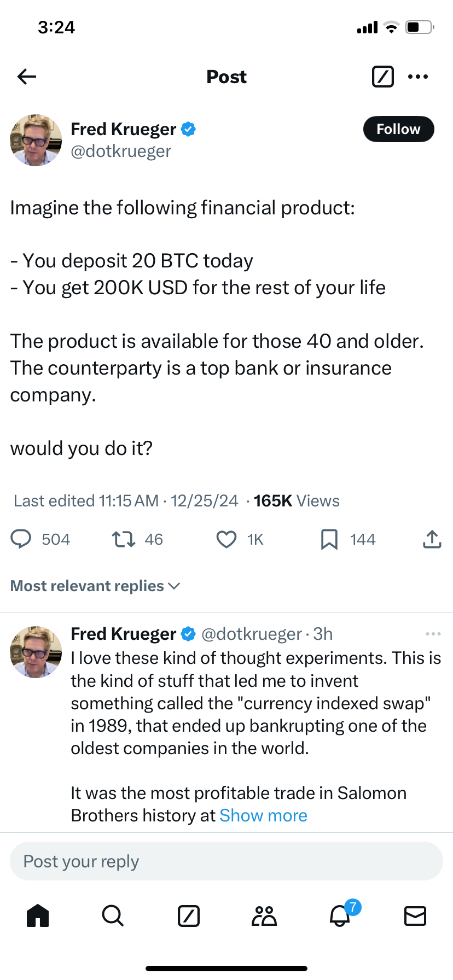Bookmark the post
This screenshot has width=453, height=980.
click(x=329, y=539)
